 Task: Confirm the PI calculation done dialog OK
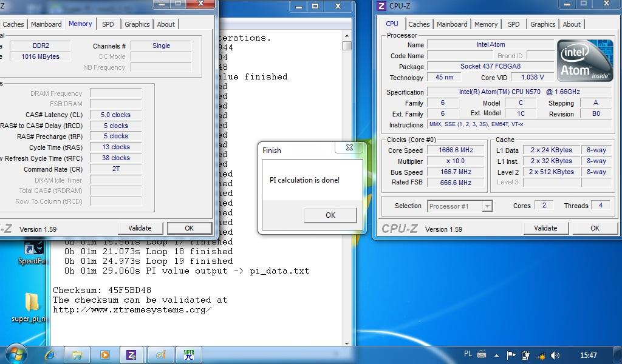[330, 215]
